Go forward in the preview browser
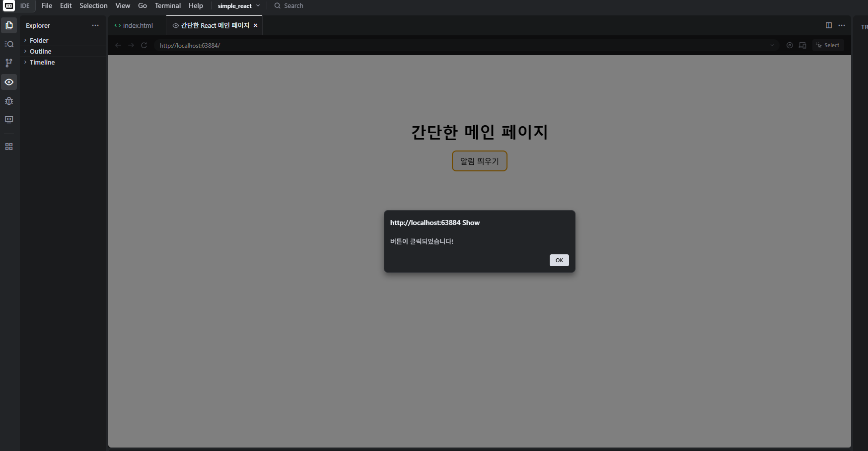The width and height of the screenshot is (868, 451). click(x=131, y=45)
